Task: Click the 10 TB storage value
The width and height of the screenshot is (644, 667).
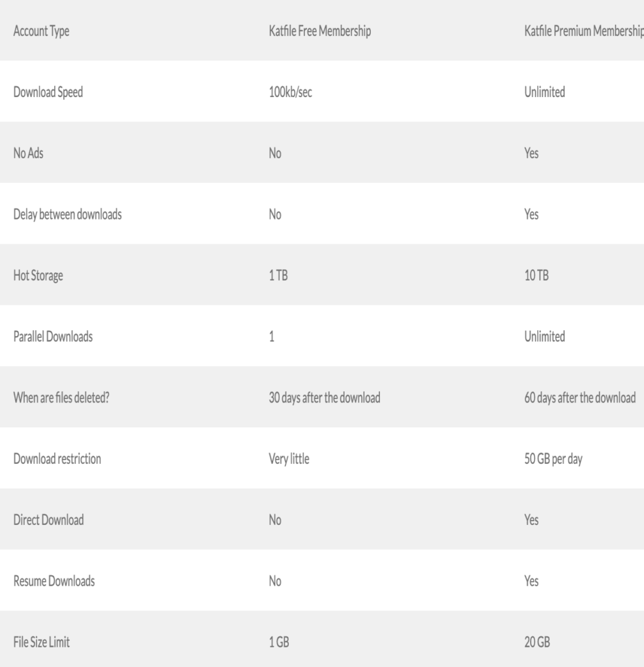Action: pos(536,276)
